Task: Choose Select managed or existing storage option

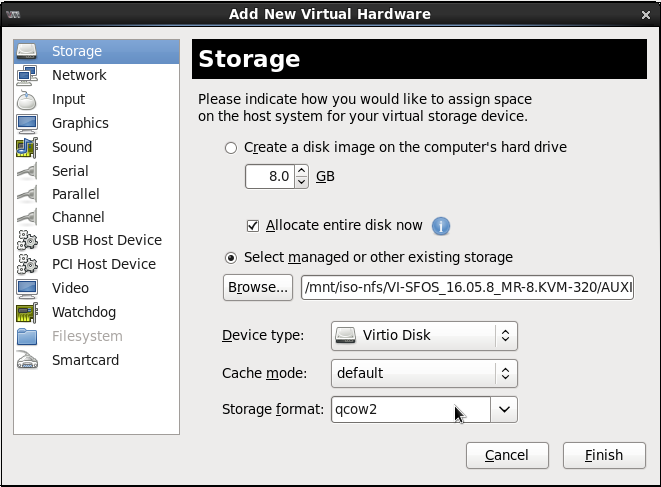Action: [232, 258]
